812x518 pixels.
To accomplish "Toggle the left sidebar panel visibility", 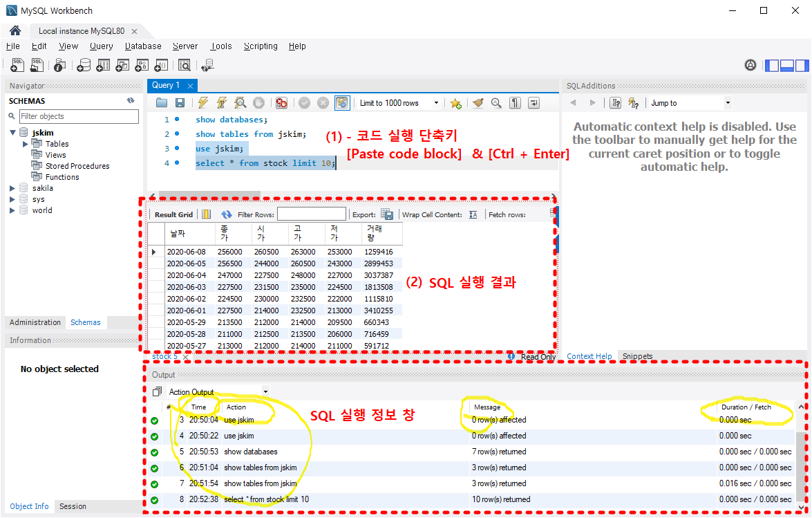I will [772, 65].
